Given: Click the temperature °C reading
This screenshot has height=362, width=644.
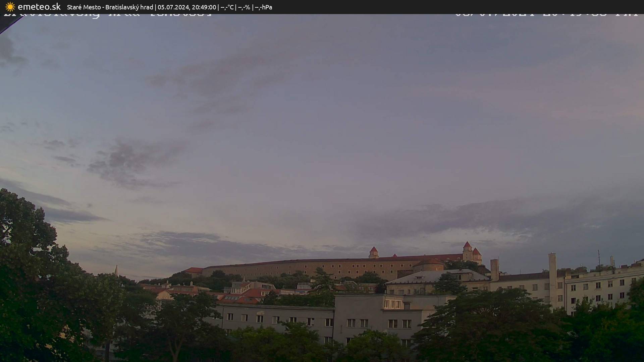Looking at the screenshot, I should pyautogui.click(x=227, y=7).
